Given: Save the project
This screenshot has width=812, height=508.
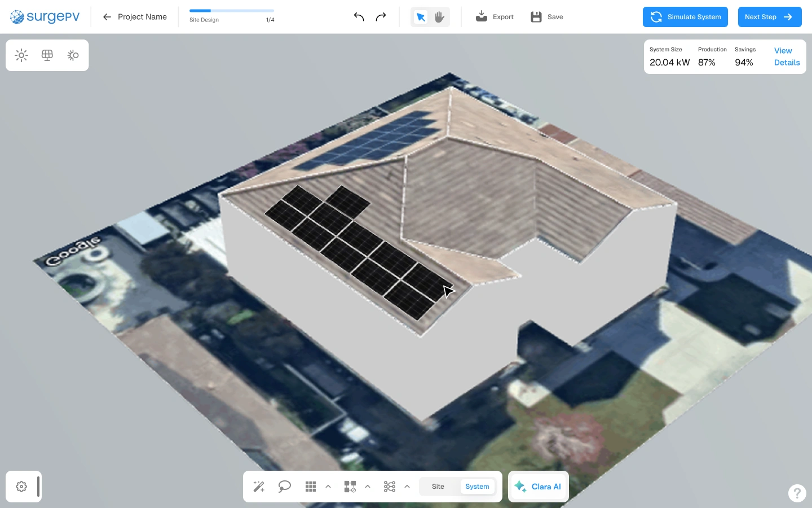Looking at the screenshot, I should [x=547, y=17].
